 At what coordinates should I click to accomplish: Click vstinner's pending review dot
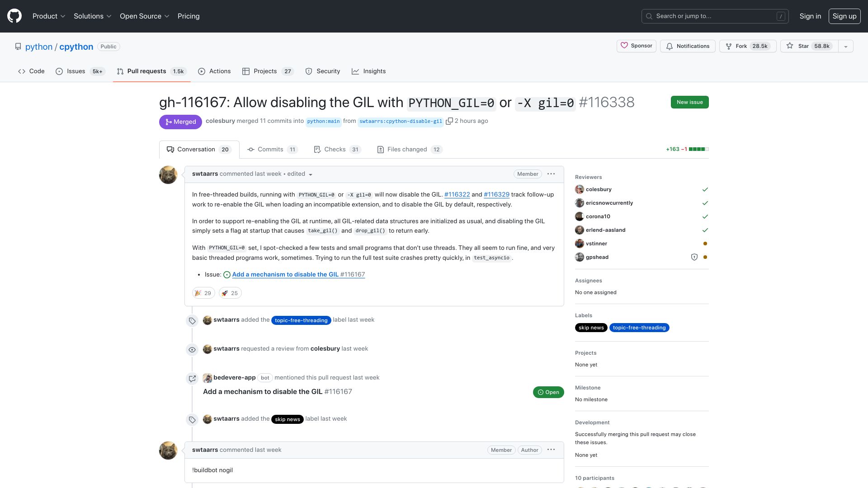[x=705, y=244]
